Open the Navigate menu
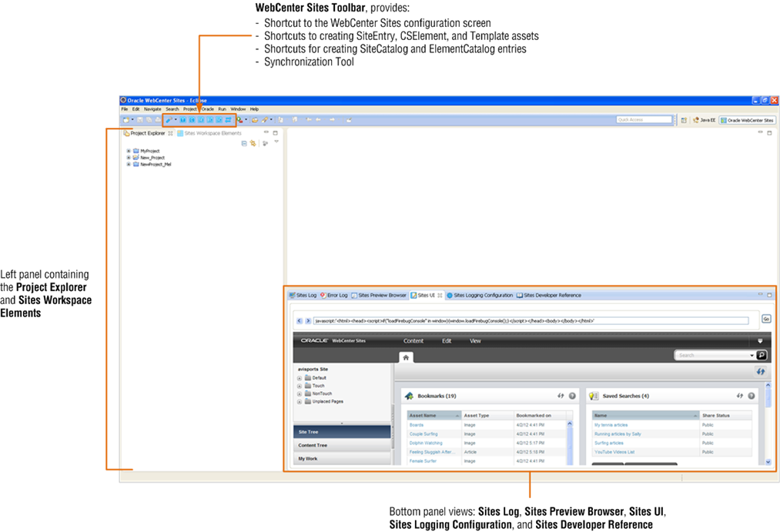 [152, 109]
